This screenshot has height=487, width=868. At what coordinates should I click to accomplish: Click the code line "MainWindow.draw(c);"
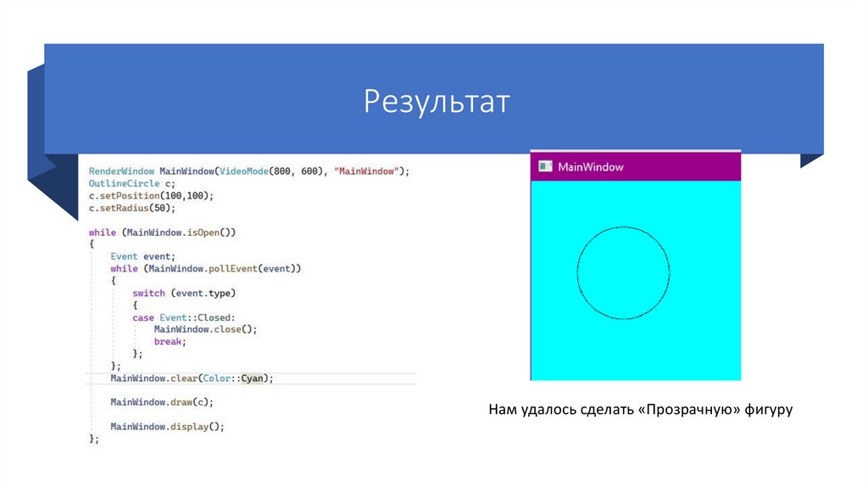(162, 402)
